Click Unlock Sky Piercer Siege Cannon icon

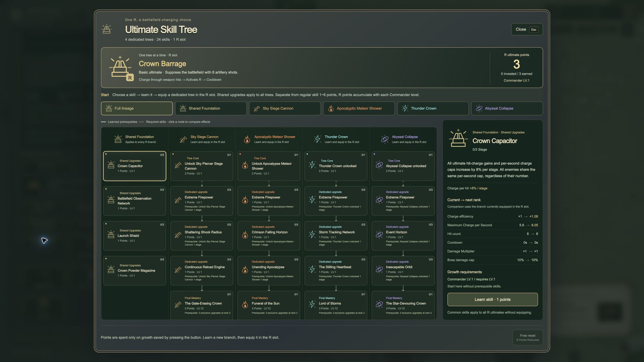pyautogui.click(x=178, y=165)
